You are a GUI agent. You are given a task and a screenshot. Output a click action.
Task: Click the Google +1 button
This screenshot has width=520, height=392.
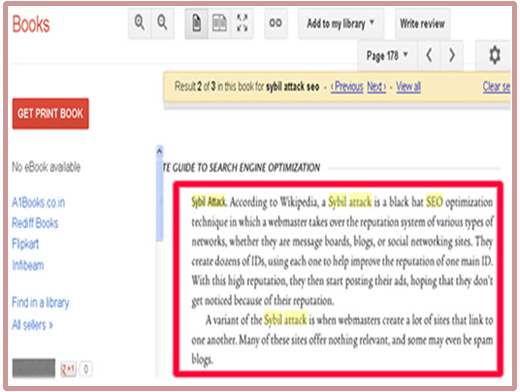click(x=68, y=369)
